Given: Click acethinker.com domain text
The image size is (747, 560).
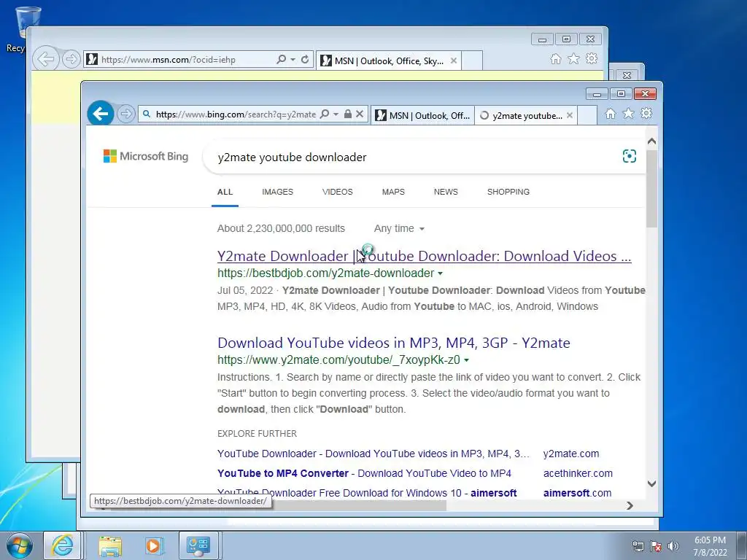Looking at the screenshot, I should coord(578,473).
